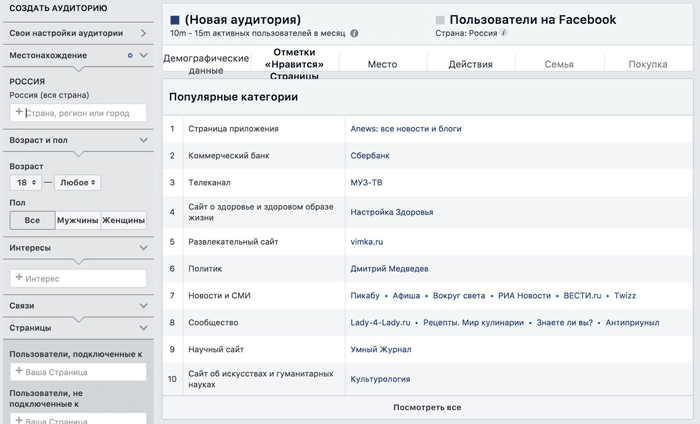Viewport: 700px width, 424px height.
Task: Click the gray Пользователи на Facebook color square
Action: (x=440, y=20)
